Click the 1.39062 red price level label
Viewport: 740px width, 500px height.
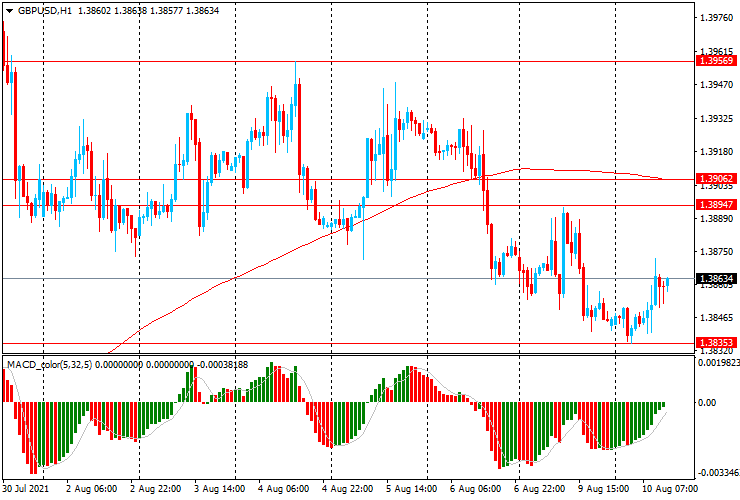716,178
